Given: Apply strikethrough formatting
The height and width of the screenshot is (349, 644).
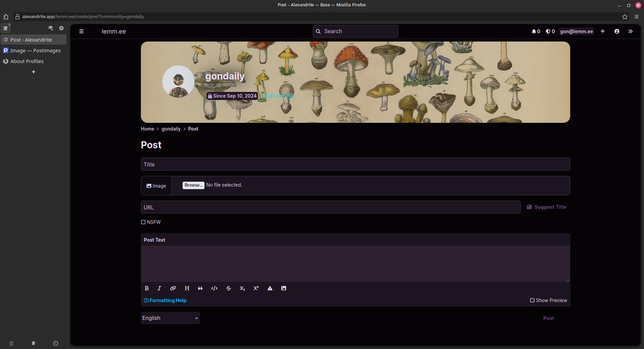Looking at the screenshot, I should pos(228,289).
